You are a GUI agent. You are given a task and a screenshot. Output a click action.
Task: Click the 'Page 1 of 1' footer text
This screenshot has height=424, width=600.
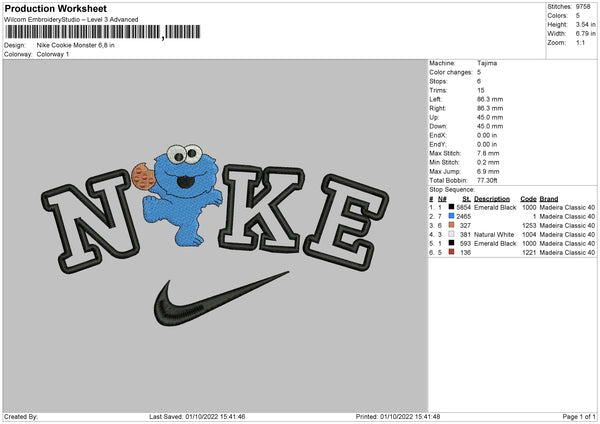tap(579, 416)
